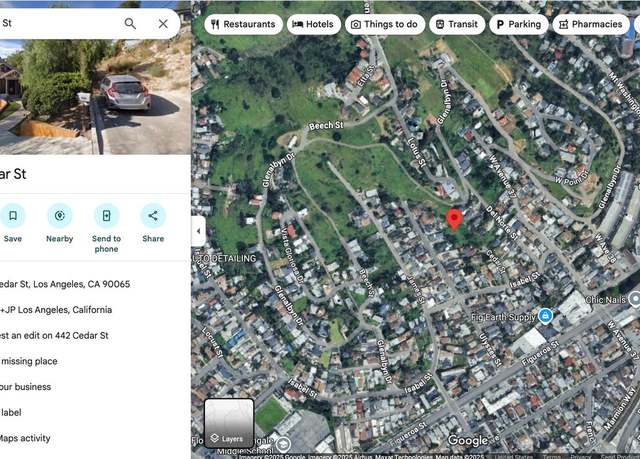Image resolution: width=640 pixels, height=459 pixels.
Task: Collapse the side panel with the arrow tab
Action: pos(198,231)
